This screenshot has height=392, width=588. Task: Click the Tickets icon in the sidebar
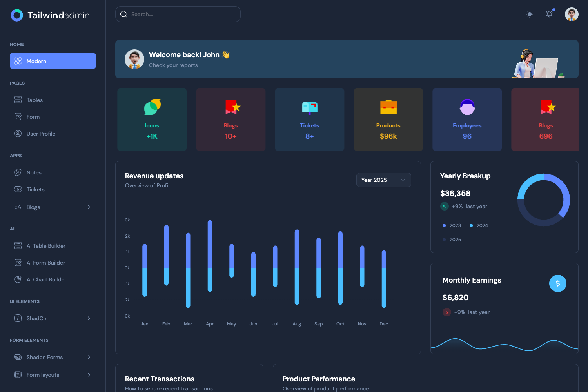[18, 189]
